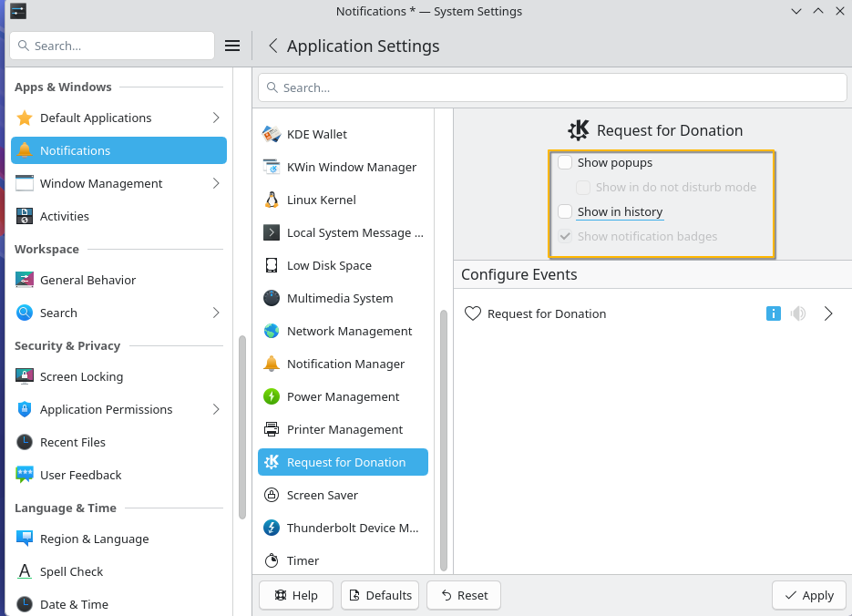
Task: Select Printer Management in the application list
Action: (x=344, y=429)
